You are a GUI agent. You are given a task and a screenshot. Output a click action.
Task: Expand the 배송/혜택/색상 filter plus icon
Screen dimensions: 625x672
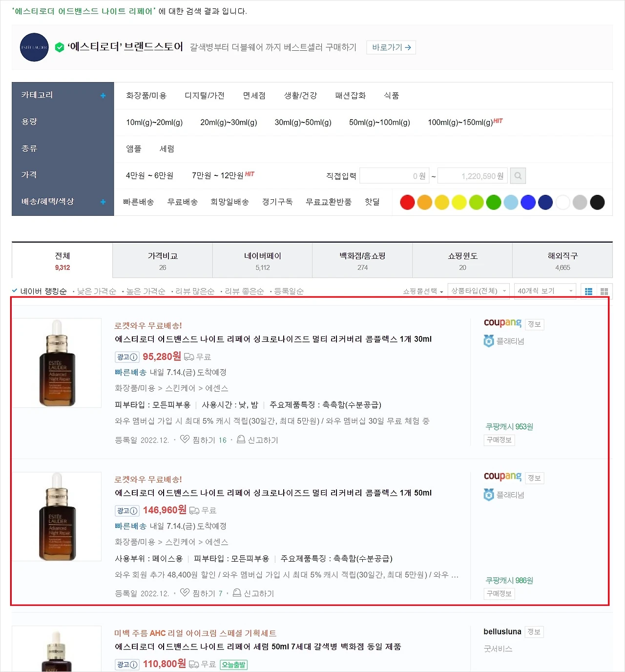[103, 202]
